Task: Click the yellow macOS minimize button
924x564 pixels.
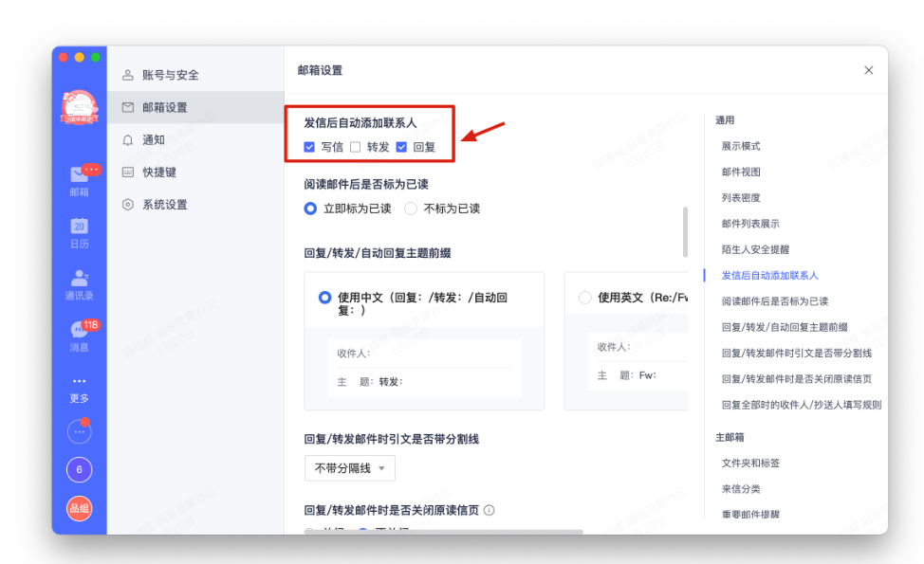Action: click(79, 57)
